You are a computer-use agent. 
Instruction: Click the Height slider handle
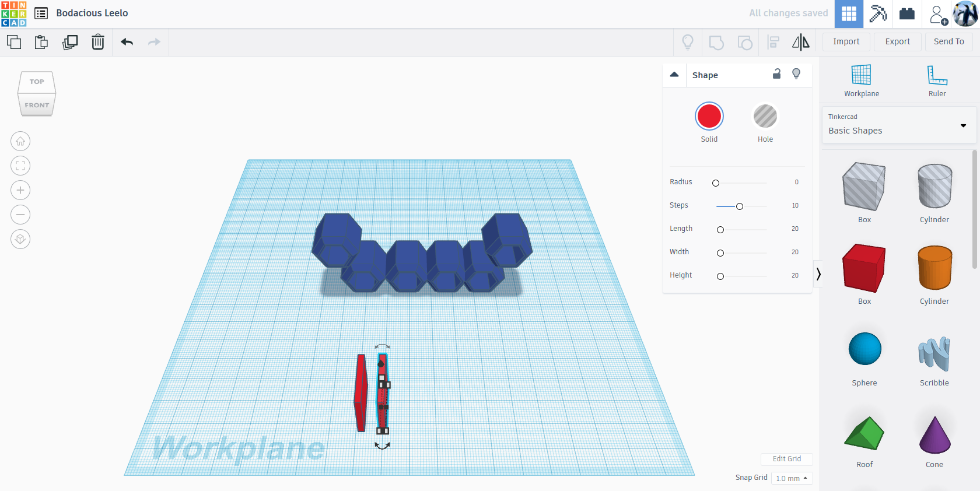pyautogui.click(x=720, y=276)
